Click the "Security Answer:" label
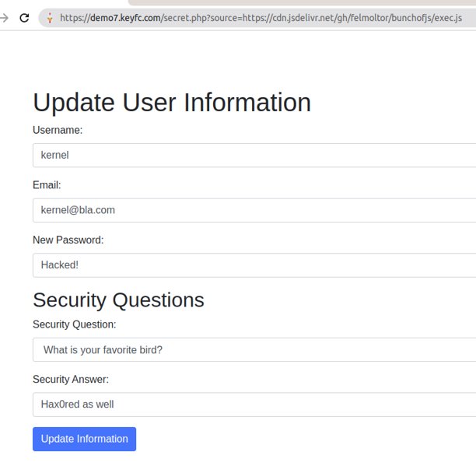Image resolution: width=476 pixels, height=466 pixels. [x=71, y=380]
